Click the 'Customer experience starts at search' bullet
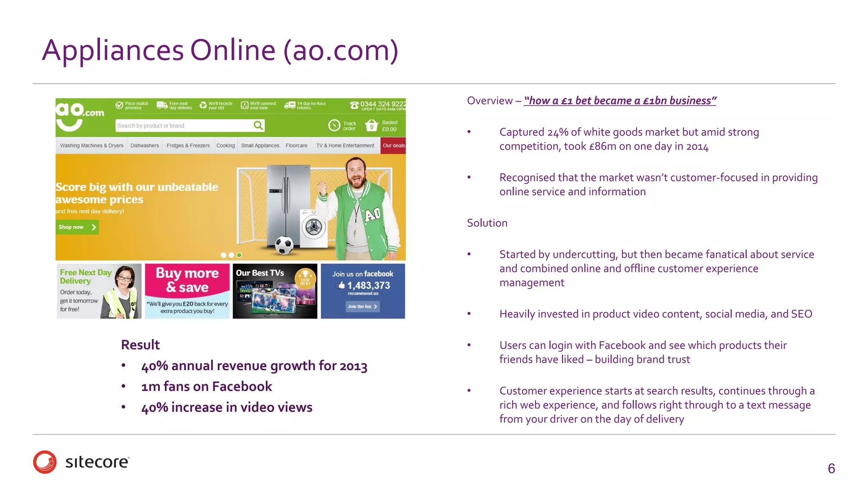Viewport: 868px width, 488px height. coord(657,405)
